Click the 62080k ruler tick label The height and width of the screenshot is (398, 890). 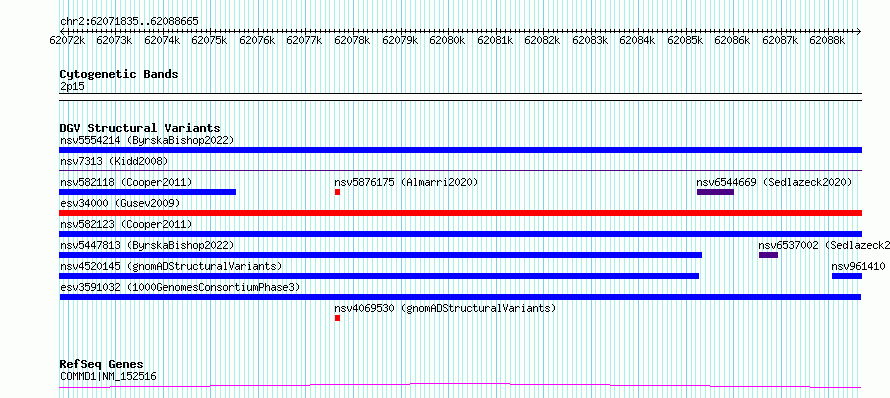(447, 40)
